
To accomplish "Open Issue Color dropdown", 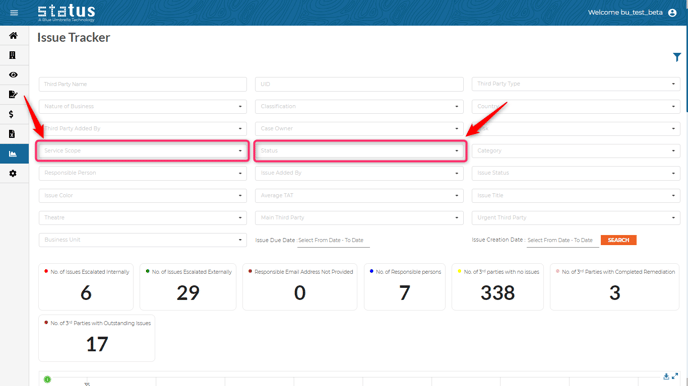I will click(143, 195).
